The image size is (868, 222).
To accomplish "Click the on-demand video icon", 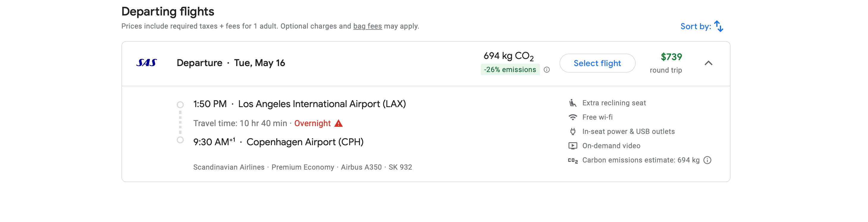I will [x=573, y=146].
